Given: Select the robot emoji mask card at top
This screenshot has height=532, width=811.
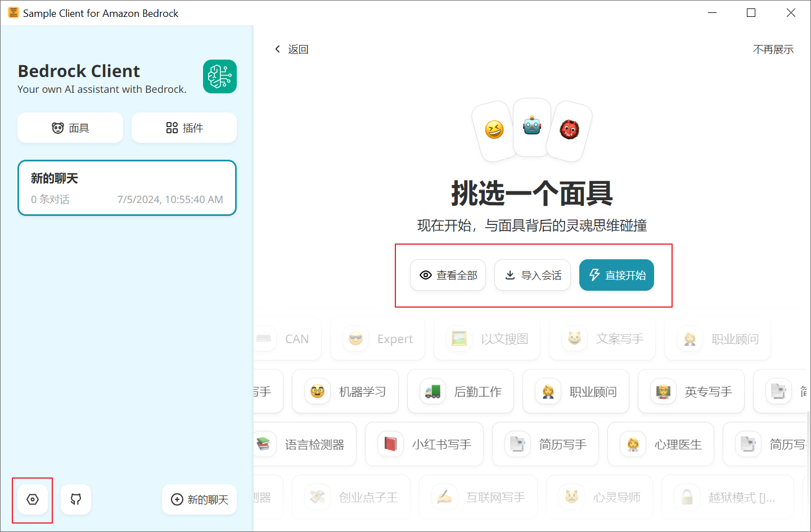Looking at the screenshot, I should (x=531, y=127).
